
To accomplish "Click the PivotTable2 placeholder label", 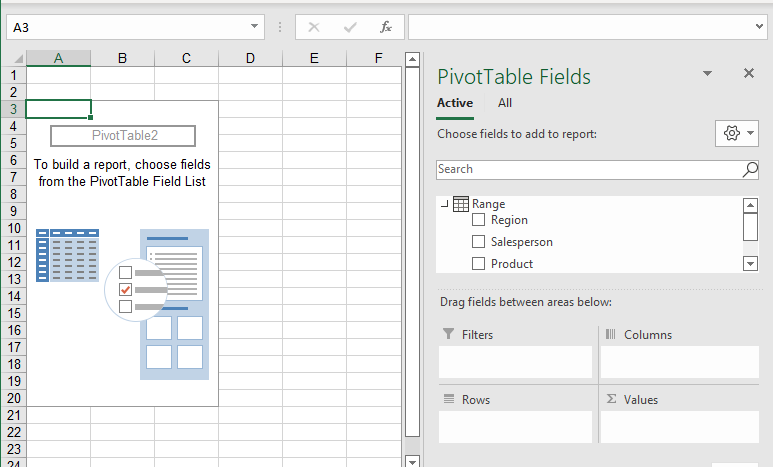I will click(124, 136).
